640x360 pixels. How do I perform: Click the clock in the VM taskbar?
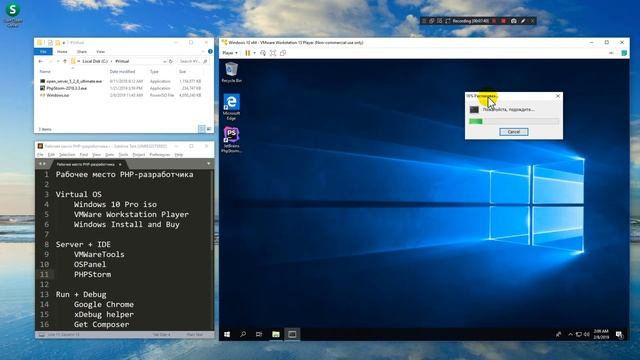click(x=601, y=334)
